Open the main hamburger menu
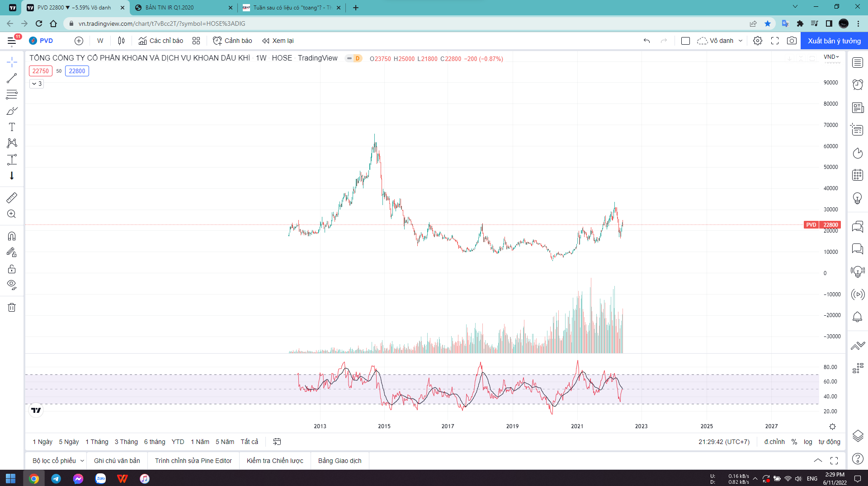 12,41
